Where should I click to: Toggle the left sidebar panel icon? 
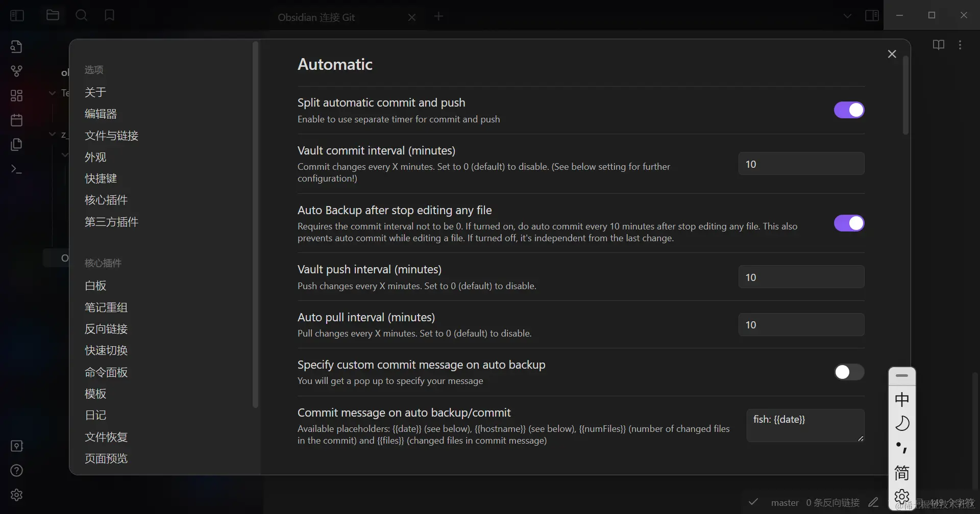pos(17,16)
